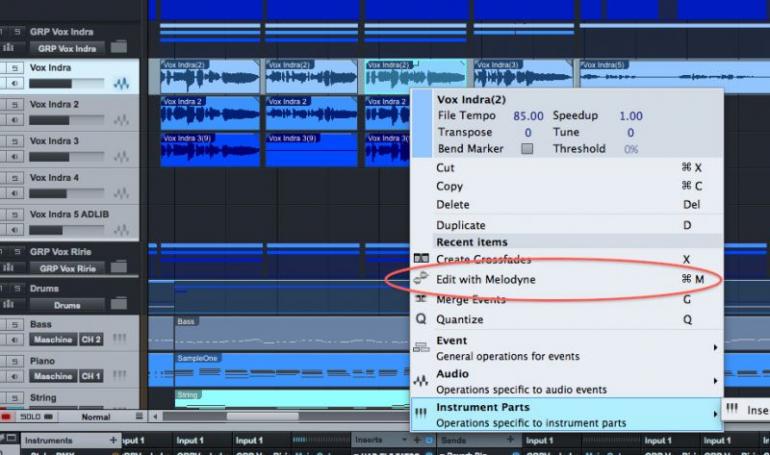Click the horizontal timeline scrollbar thumb
Image resolution: width=770 pixels, height=455 pixels.
[262, 416]
